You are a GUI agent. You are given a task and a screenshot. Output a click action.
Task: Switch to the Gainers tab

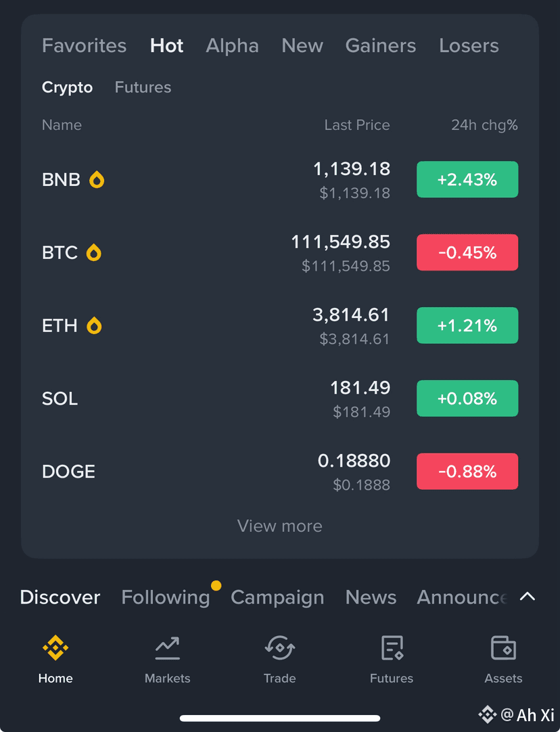(380, 46)
